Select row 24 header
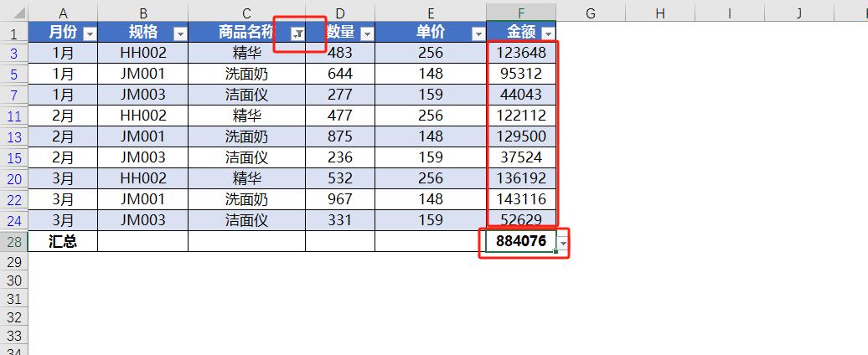 [14, 221]
